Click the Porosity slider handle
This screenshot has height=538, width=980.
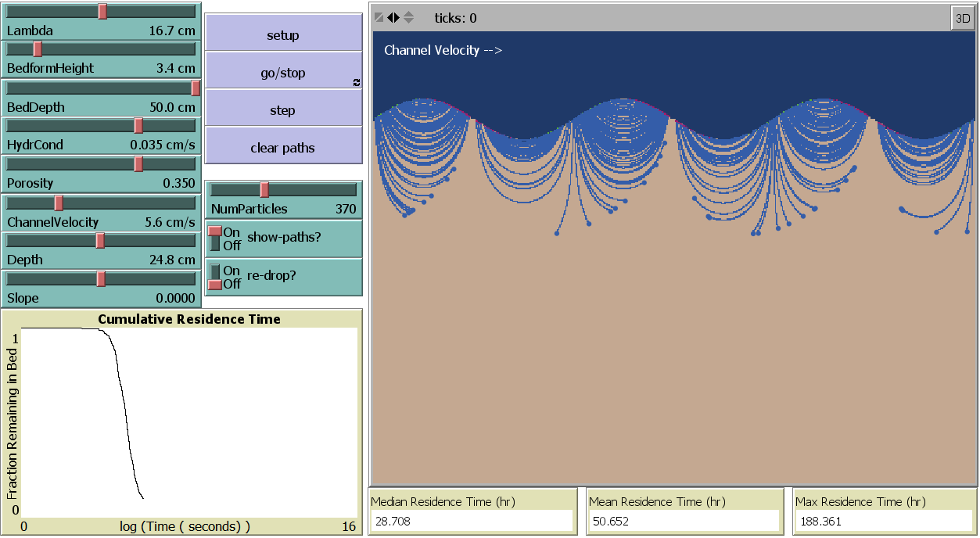click(138, 163)
